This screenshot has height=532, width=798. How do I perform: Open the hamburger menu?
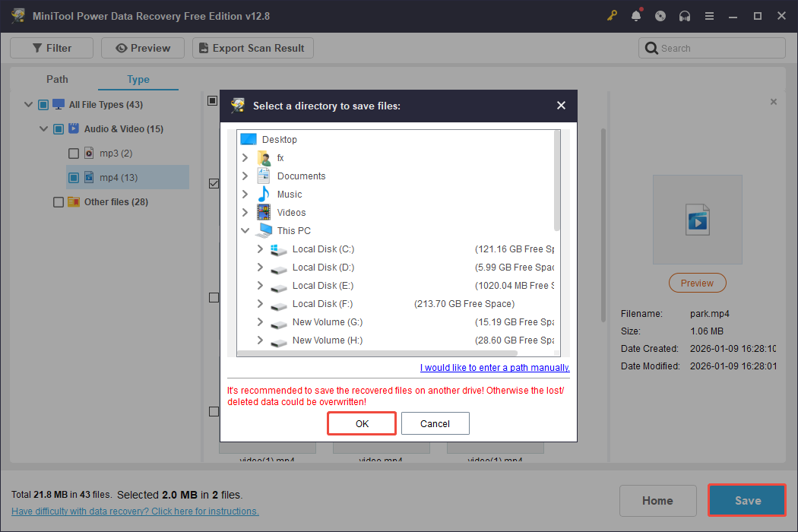[x=709, y=15]
